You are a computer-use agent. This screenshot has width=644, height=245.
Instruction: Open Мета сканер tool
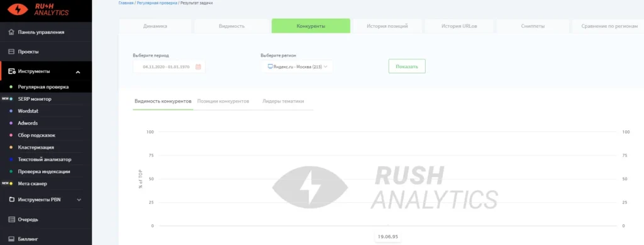[33, 184]
